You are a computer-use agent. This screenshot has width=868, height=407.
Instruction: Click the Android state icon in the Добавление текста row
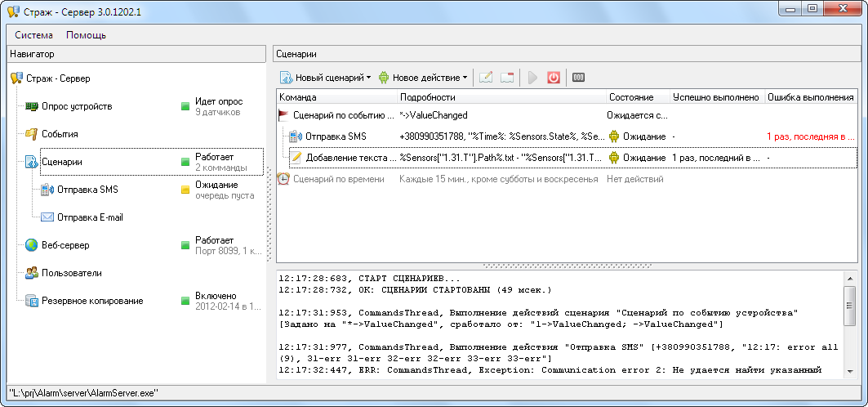point(613,158)
